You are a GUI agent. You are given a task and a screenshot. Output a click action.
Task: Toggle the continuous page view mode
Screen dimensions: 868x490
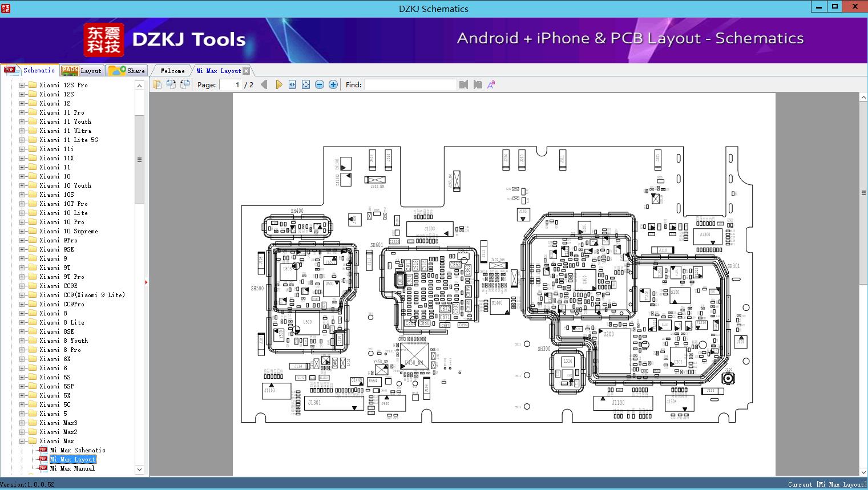184,84
